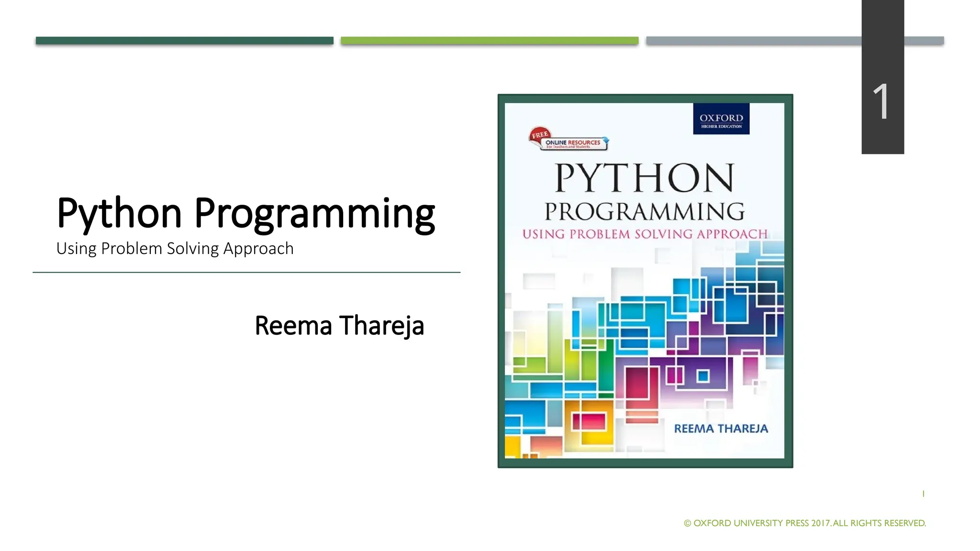Click the large slide number 1
980x551 pixels.
coord(881,102)
